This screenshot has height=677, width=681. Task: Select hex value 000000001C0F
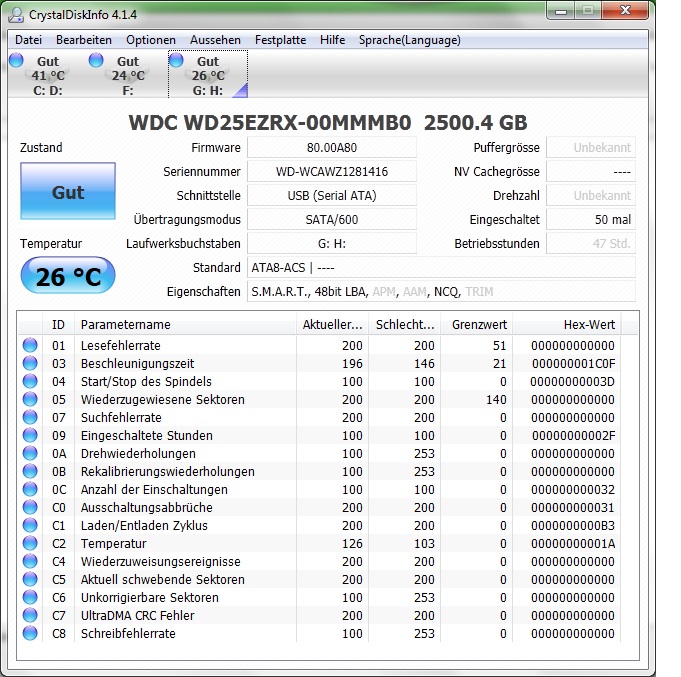point(573,363)
